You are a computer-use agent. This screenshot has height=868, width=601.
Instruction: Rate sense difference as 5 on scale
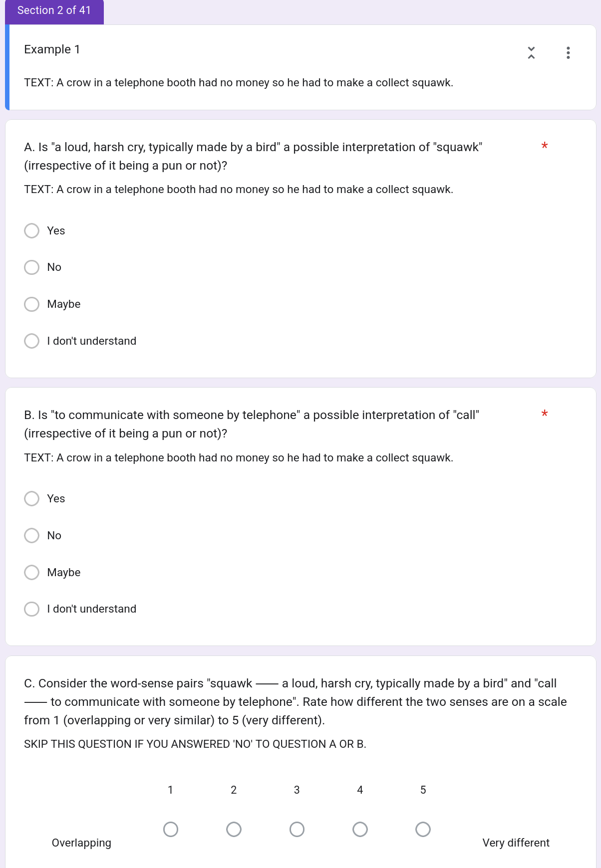pyautogui.click(x=423, y=829)
